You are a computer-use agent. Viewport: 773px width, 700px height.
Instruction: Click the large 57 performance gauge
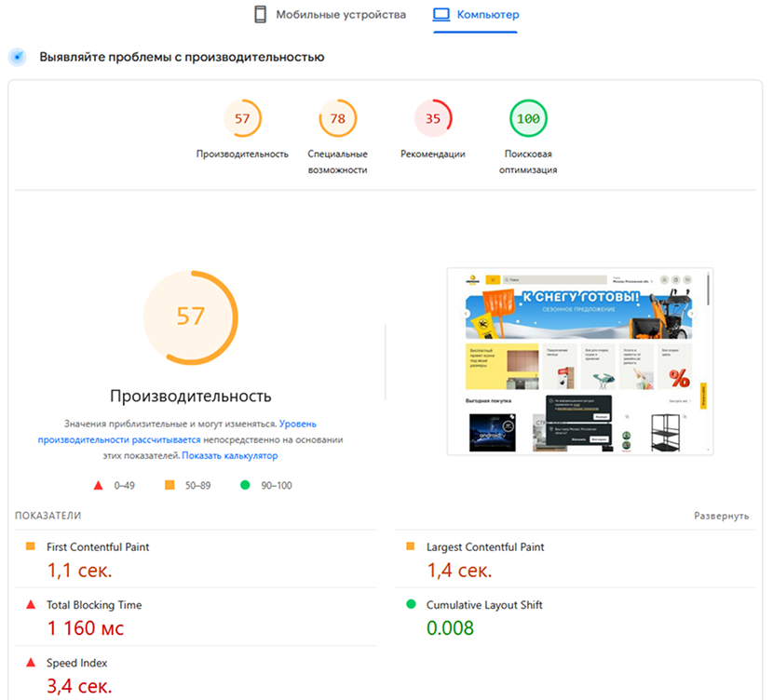(x=191, y=317)
